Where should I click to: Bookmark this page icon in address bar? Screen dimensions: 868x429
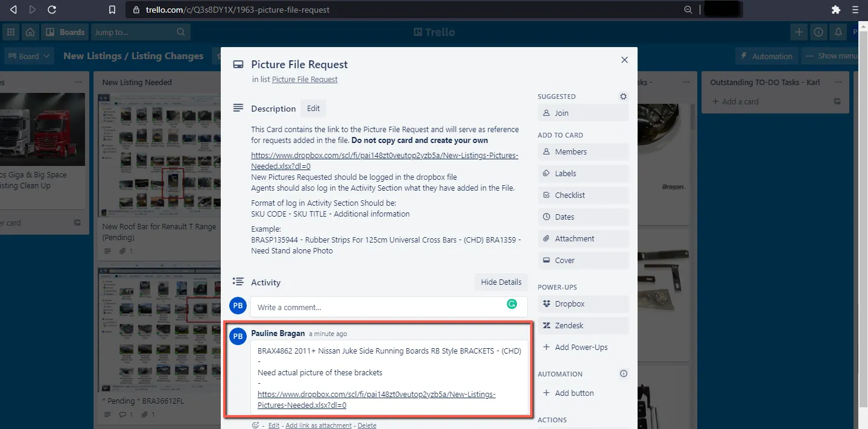[112, 10]
